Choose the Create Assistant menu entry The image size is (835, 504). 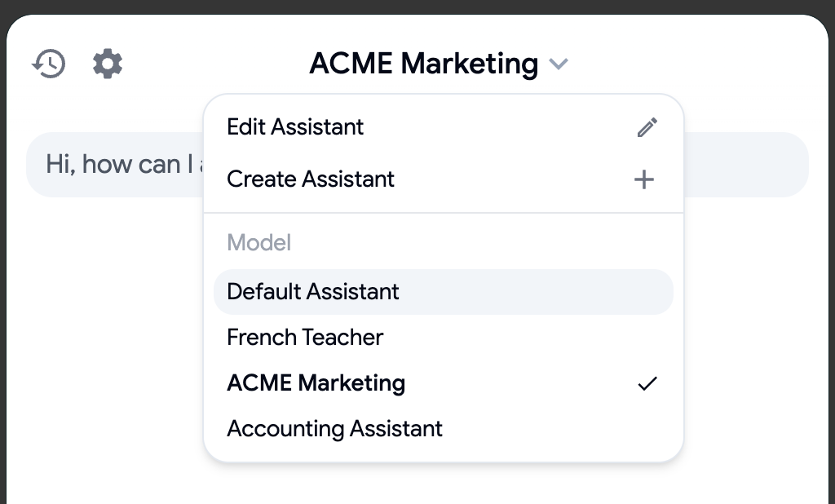(x=311, y=179)
